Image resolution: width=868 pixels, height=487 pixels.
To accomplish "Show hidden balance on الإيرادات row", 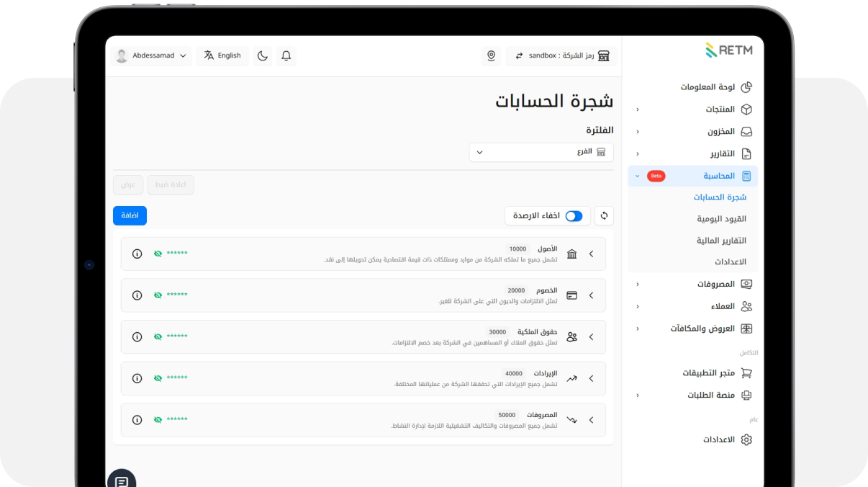I will click(x=158, y=378).
